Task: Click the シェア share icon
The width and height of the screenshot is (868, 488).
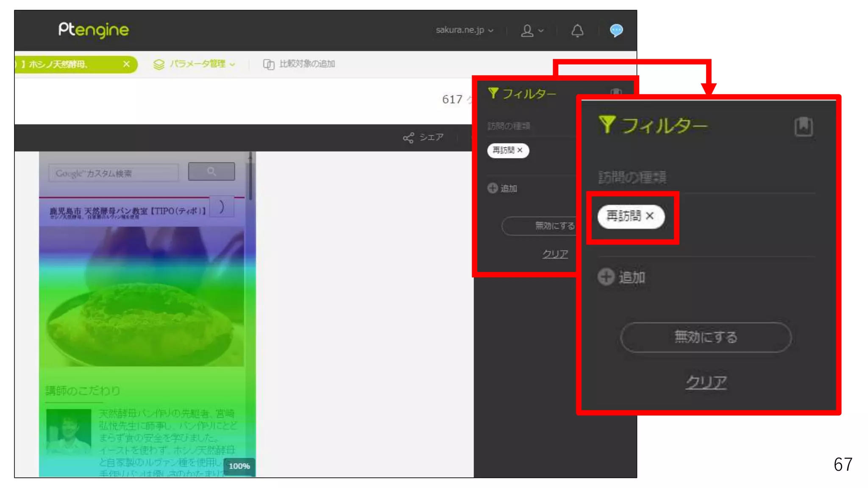Action: coord(409,138)
